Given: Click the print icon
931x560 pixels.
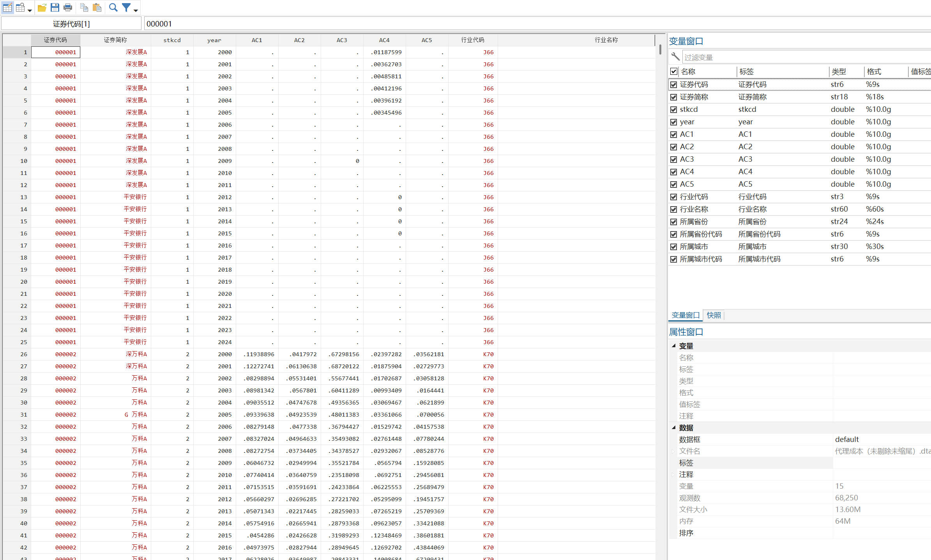Looking at the screenshot, I should pyautogui.click(x=68, y=7).
